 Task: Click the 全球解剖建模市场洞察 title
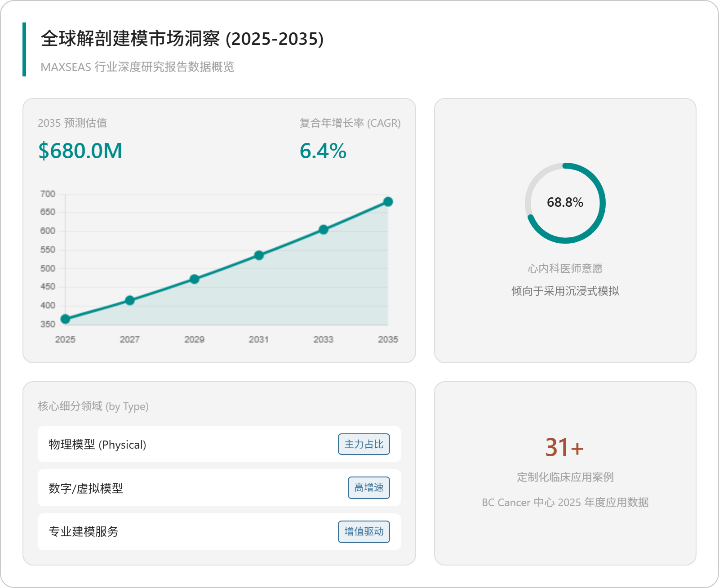point(182,39)
